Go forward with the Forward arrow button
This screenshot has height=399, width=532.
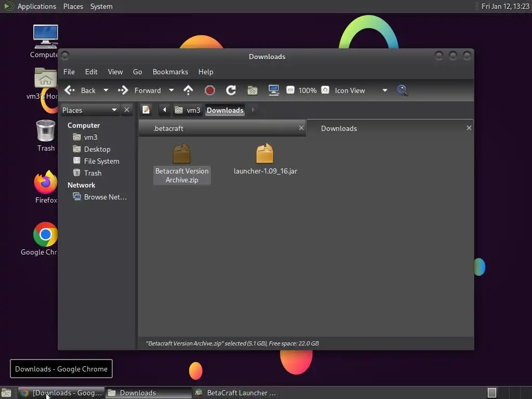pos(139,90)
